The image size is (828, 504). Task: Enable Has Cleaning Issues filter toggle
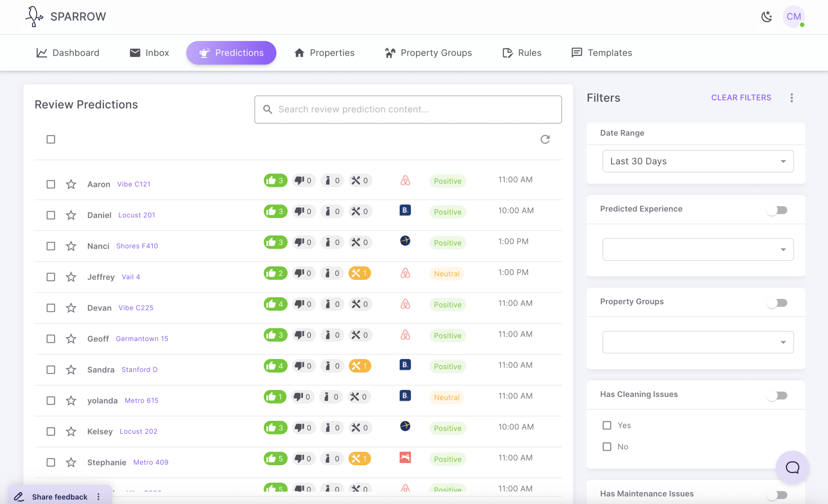[x=777, y=396]
